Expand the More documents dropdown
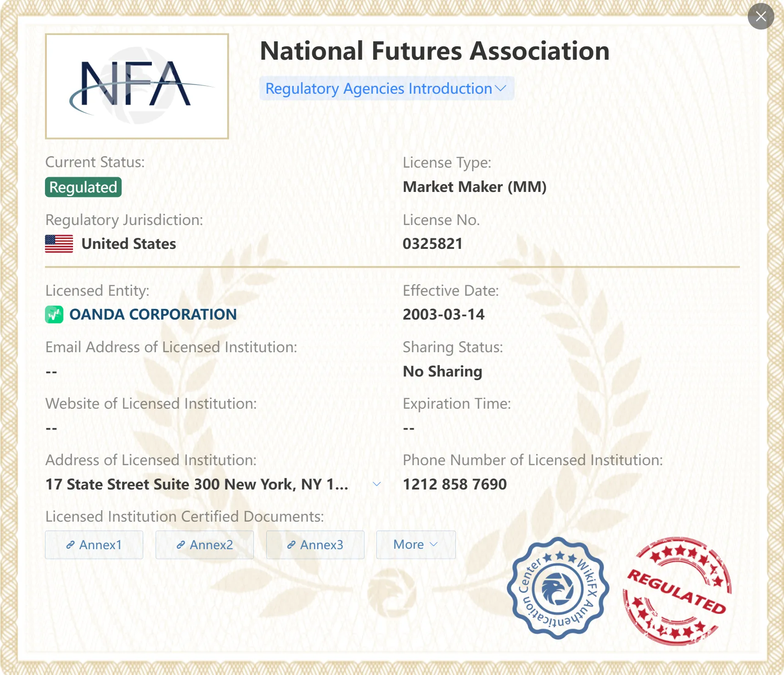This screenshot has height=675, width=784. (416, 545)
